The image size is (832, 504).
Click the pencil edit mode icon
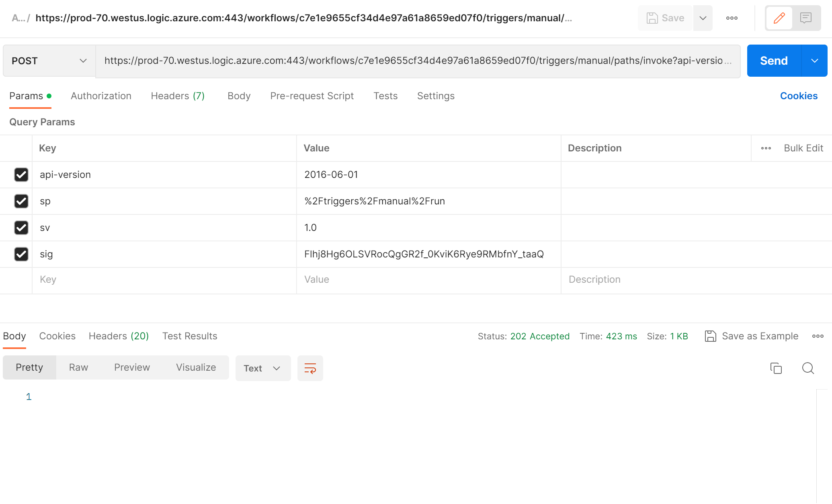tap(779, 18)
